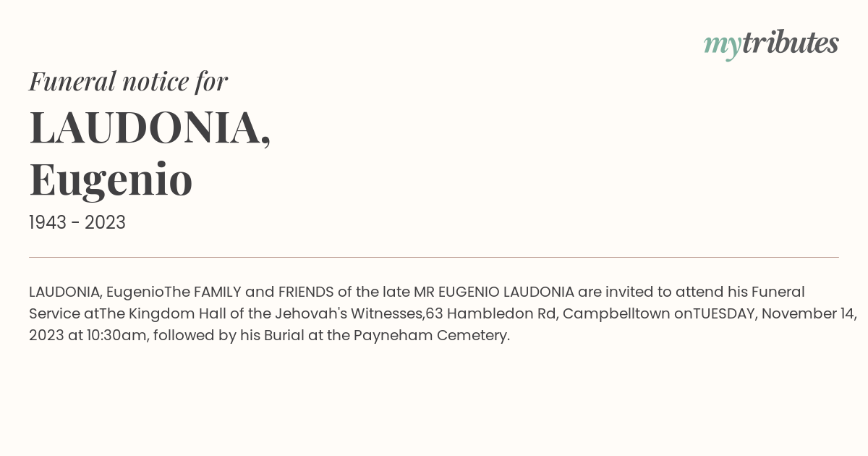868x456 pixels.
Task: Click the horizontal divider line
Action: coord(434,257)
